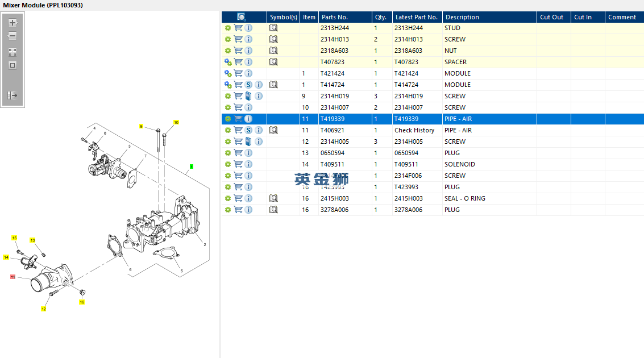The width and height of the screenshot is (644, 358).
Task: Select callout 14 in the diagram
Action: [6, 257]
